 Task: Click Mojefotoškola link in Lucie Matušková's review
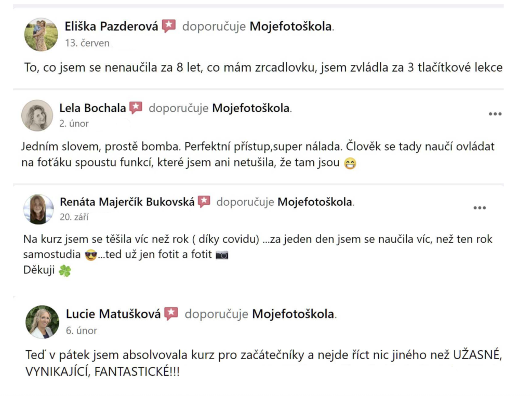(294, 314)
